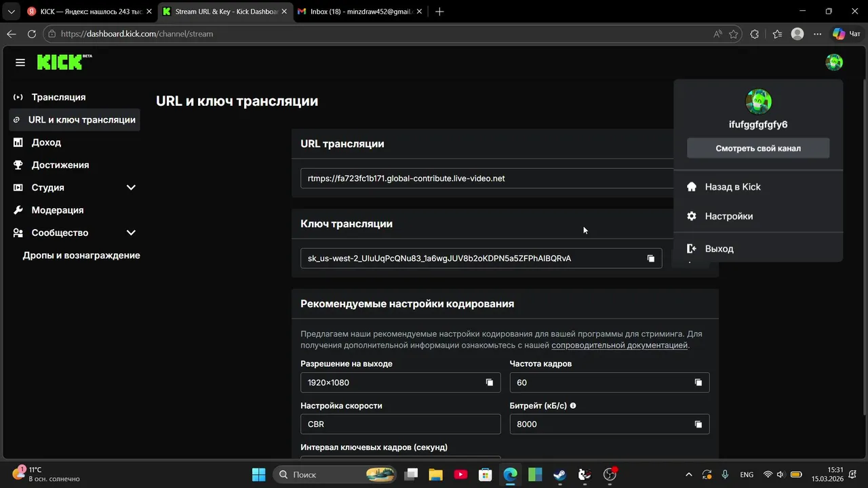Toggle read aloud in address bar
The image size is (868, 488).
[717, 34]
